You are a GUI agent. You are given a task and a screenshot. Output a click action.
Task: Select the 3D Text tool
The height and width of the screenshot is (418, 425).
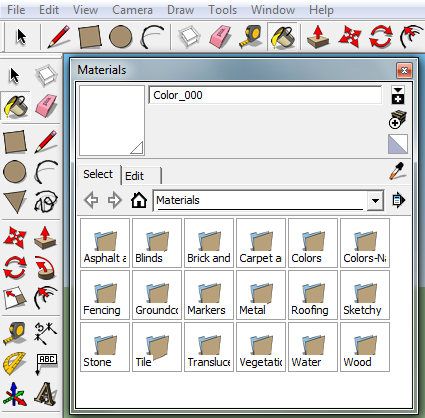click(x=46, y=394)
